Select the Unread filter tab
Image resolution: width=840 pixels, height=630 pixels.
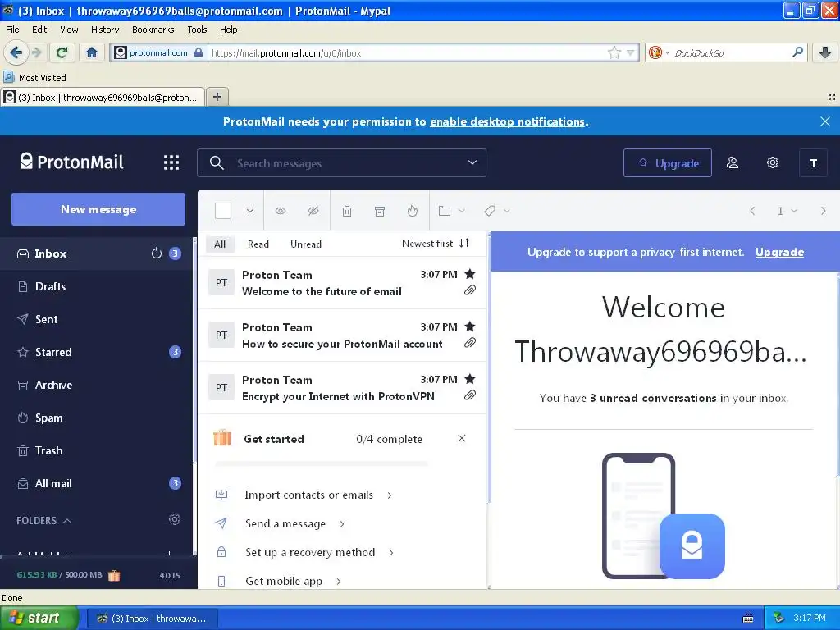[306, 244]
